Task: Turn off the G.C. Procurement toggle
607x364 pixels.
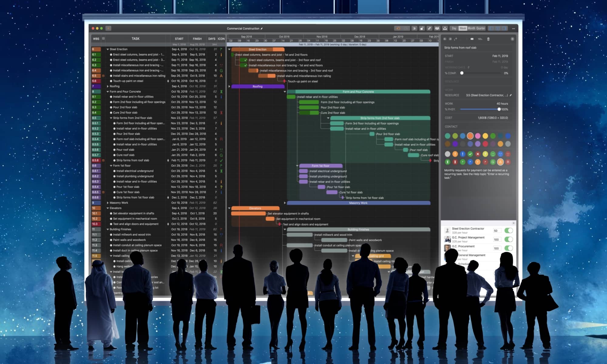Action: click(509, 248)
